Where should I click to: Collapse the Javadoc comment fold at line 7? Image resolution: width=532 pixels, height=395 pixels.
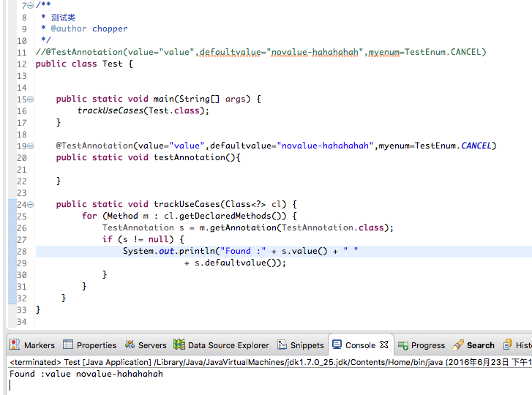[31, 6]
